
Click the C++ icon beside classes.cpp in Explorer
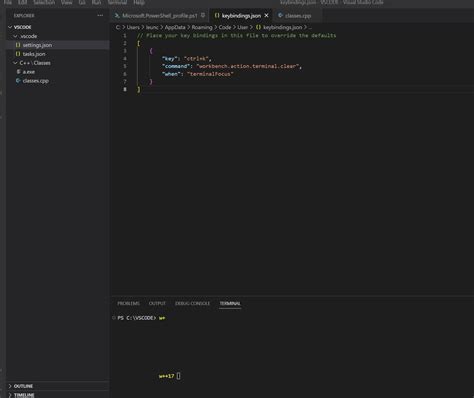click(18, 80)
